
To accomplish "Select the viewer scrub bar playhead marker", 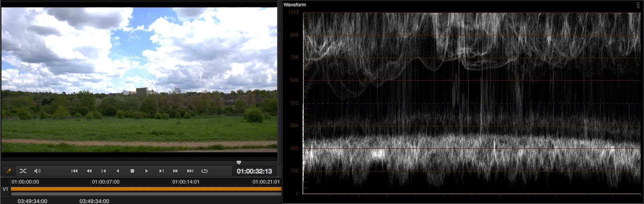I will tap(239, 163).
